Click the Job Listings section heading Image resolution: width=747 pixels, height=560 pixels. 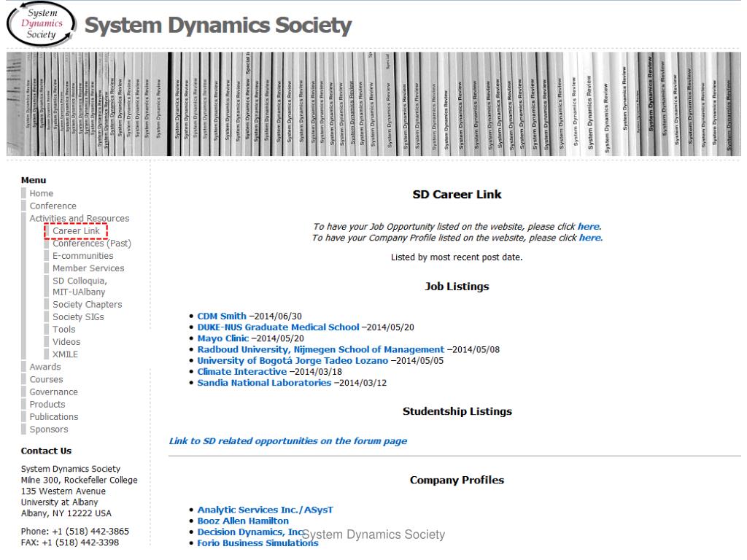pos(457,286)
